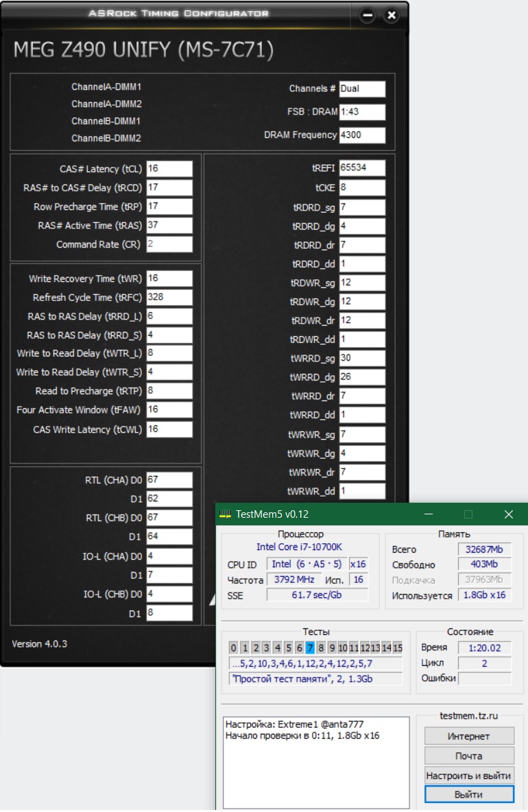Click the RTL (CHA) D0 field
528x812 pixels.
pos(169,480)
